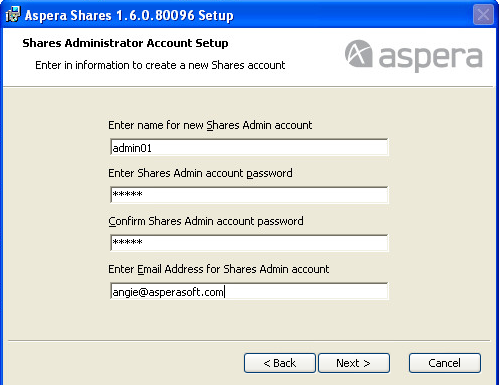Click the Aspera circular logo emblem
The image size is (499, 385).
coord(358,53)
